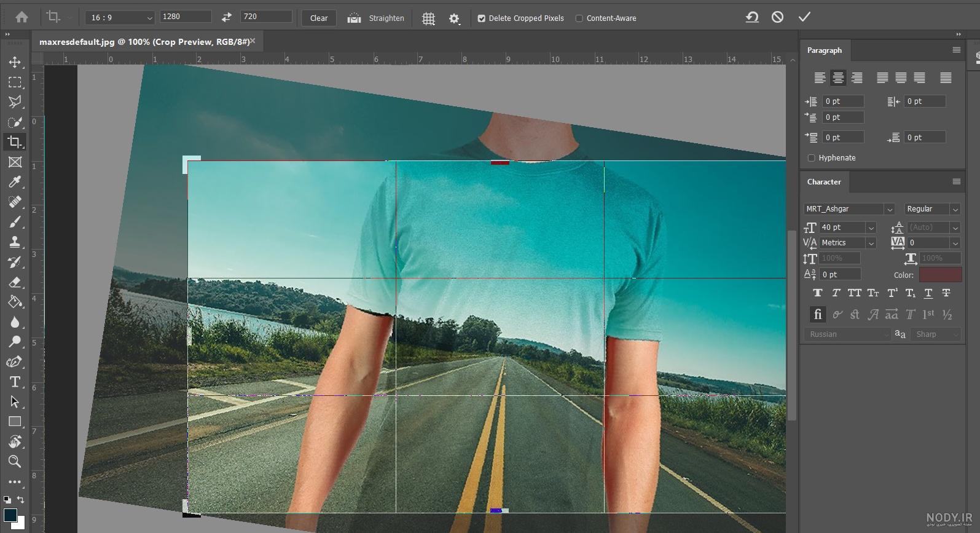Open additional crop settings gear
This screenshot has width=980, height=533.
454,18
